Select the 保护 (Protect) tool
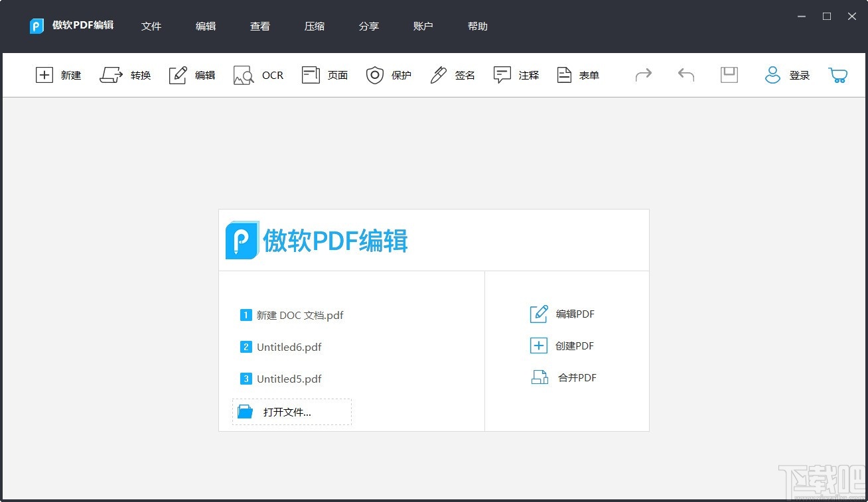Viewport: 868px width, 502px height. click(x=388, y=75)
